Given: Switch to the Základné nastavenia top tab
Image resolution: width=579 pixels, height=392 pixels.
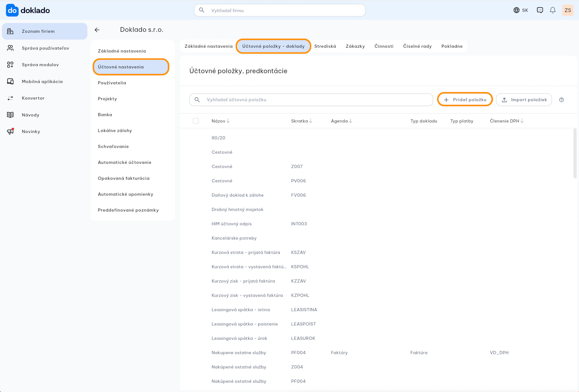Looking at the screenshot, I should pos(209,46).
